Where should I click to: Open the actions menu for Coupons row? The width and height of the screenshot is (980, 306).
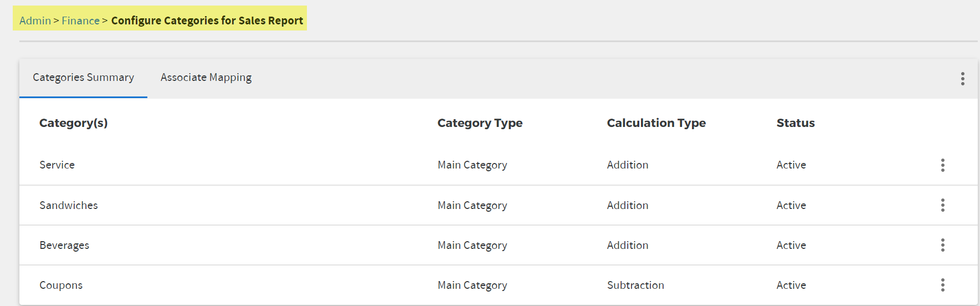coord(942,285)
